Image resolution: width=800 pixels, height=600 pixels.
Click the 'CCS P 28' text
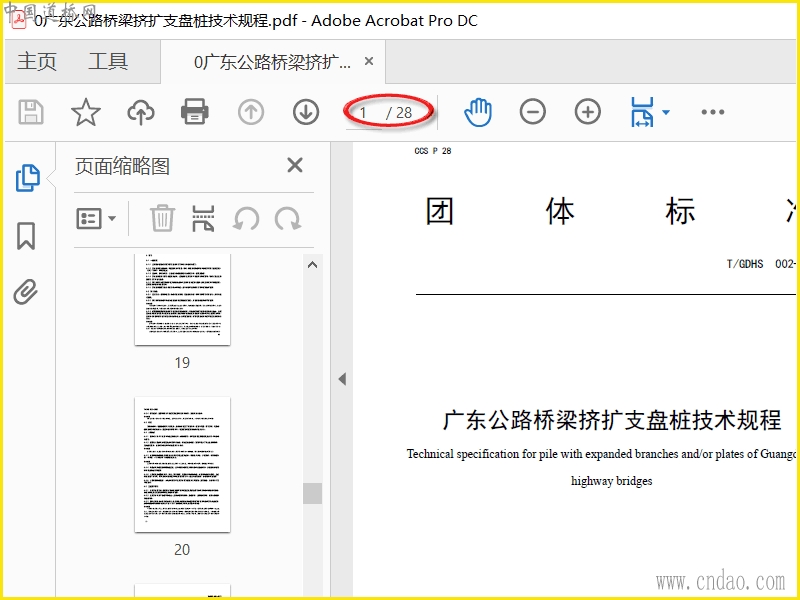[433, 151]
